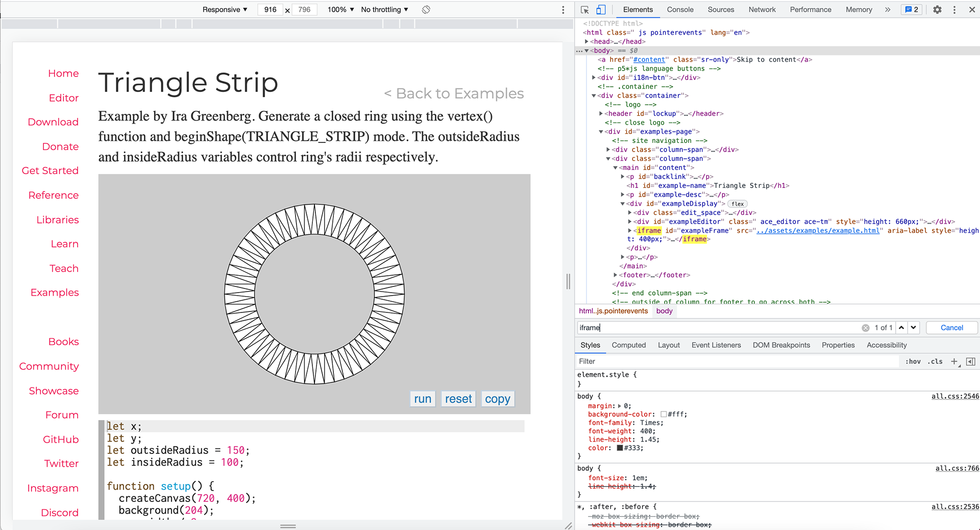Viewport: 980px width, 530px height.
Task: Open the Donate link in sidebar
Action: [60, 147]
